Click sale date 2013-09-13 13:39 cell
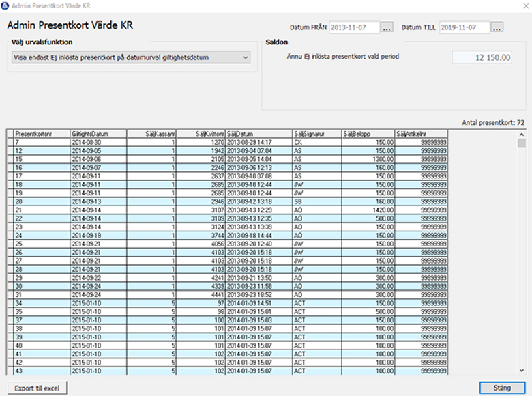The height and width of the screenshot is (396, 532). tap(259, 227)
